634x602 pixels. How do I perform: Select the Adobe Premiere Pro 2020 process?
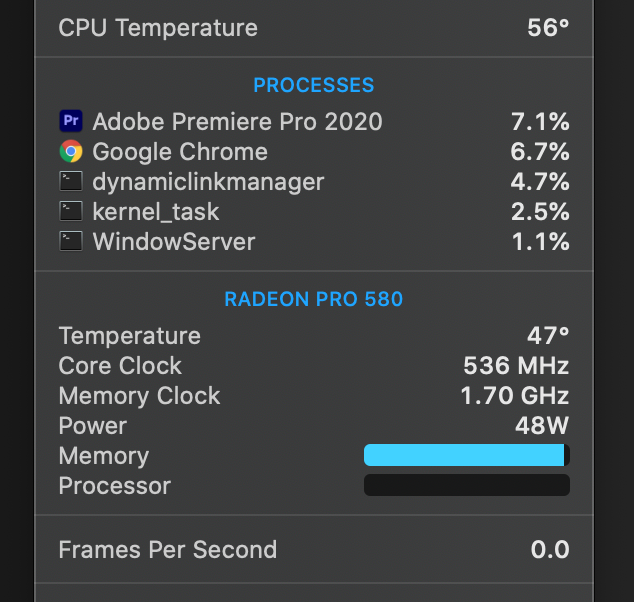pyautogui.click(x=314, y=121)
